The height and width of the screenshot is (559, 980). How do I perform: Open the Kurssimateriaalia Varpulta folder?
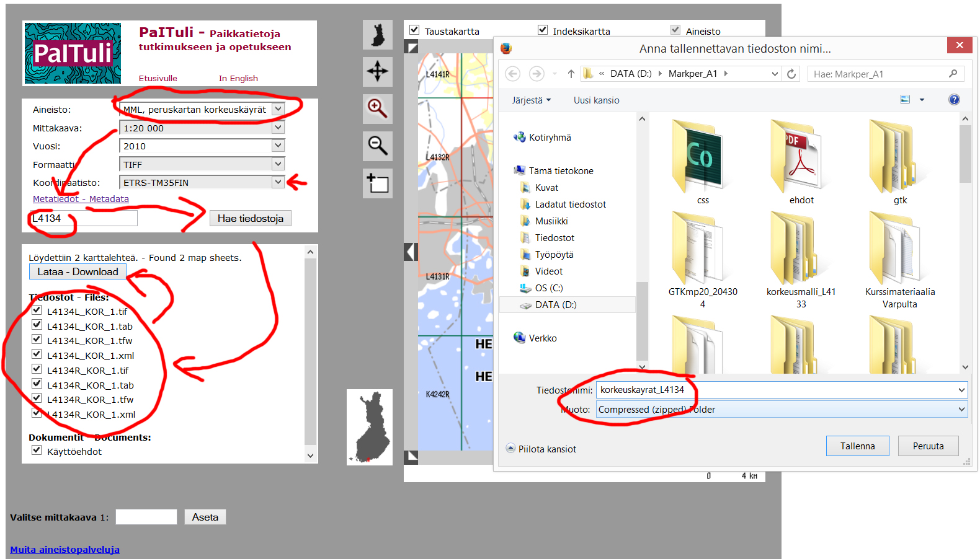coord(900,260)
